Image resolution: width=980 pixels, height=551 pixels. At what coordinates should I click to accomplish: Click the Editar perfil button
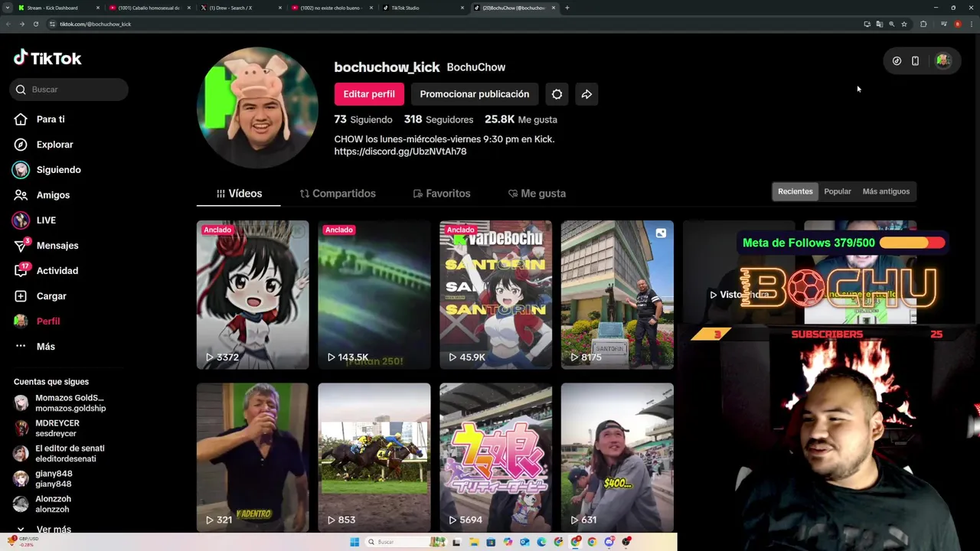click(369, 94)
